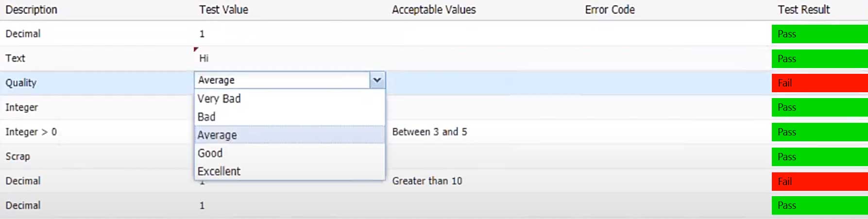The width and height of the screenshot is (868, 219).
Task: Click the red comment marker on Text cell
Action: (x=196, y=49)
